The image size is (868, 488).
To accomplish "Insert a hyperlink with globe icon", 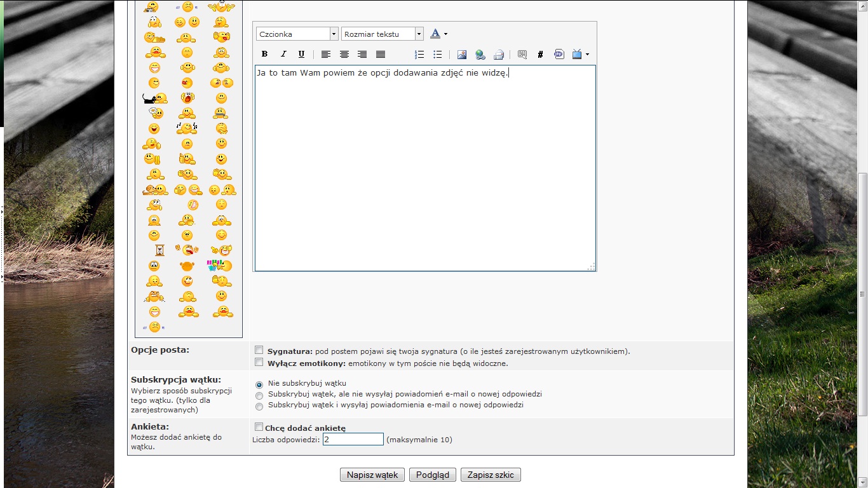I will click(x=480, y=55).
